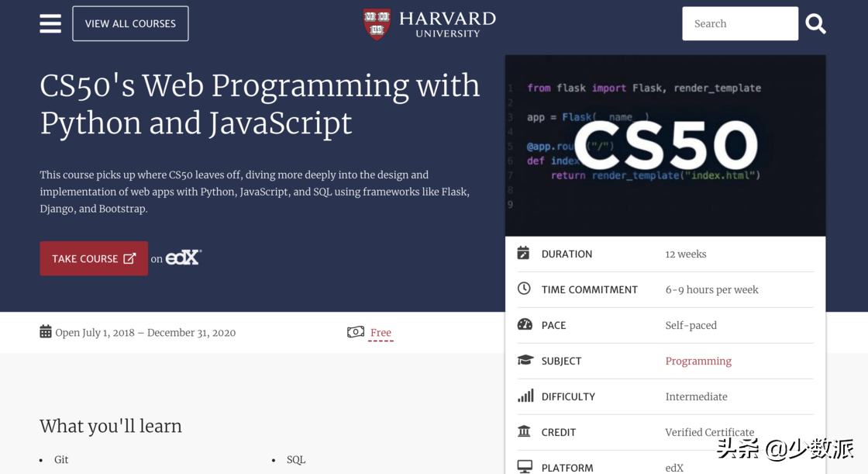Click the Pace speedometer icon
This screenshot has width=868, height=474.
tap(524, 324)
